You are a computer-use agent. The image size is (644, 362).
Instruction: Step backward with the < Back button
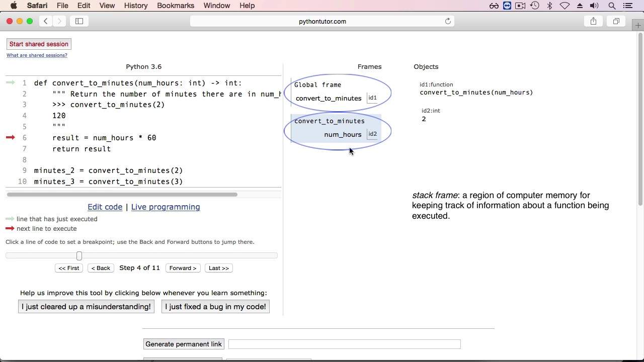[101, 268]
